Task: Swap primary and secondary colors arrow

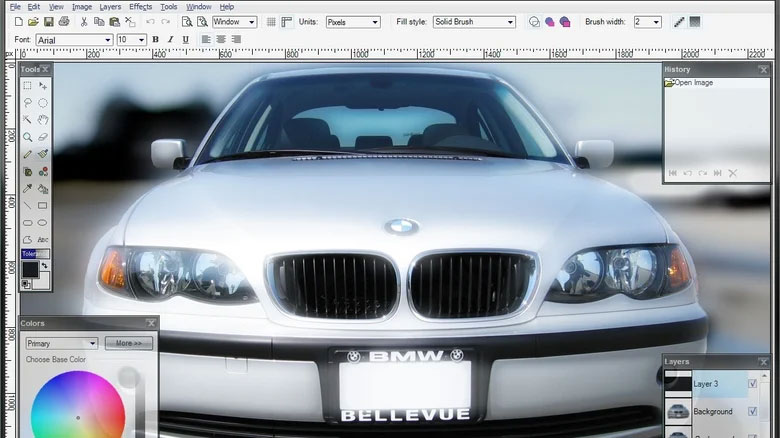Action: [45, 266]
